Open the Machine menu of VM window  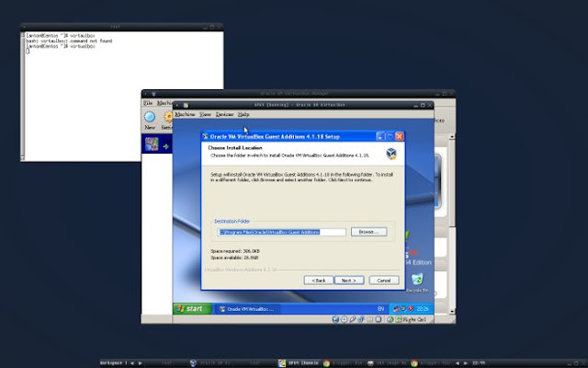pos(185,114)
